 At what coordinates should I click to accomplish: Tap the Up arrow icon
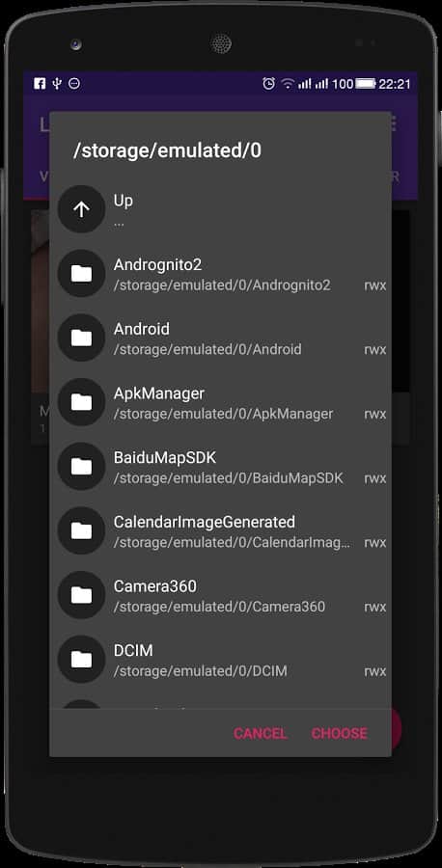coord(81,208)
